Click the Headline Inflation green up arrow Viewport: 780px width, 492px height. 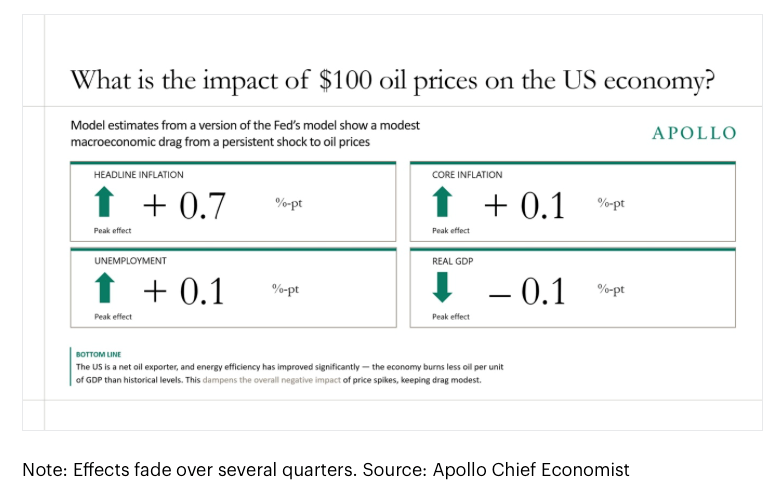[104, 201]
